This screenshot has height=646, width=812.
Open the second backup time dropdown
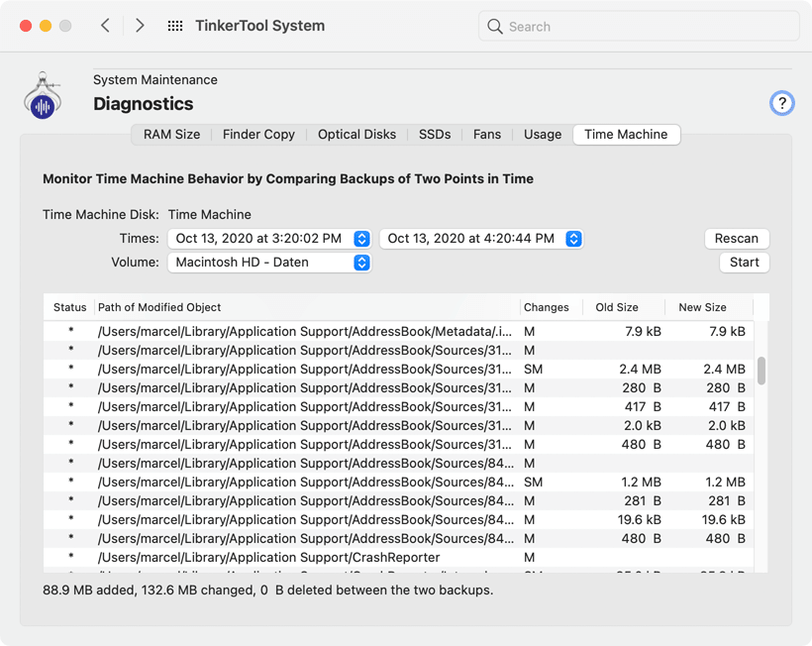[x=480, y=239]
